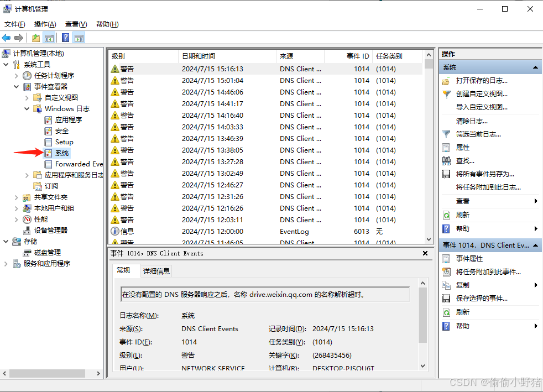Click 保存选择的事件... action

coord(482,299)
